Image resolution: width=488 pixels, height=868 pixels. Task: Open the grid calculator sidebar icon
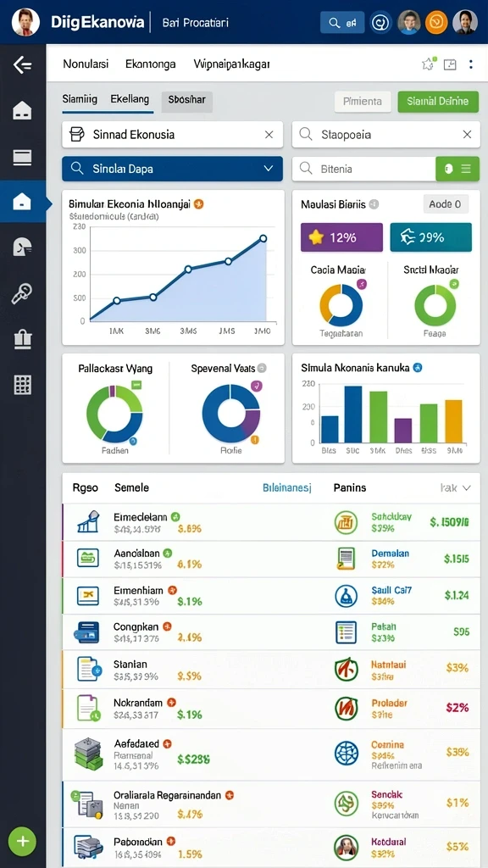click(22, 384)
